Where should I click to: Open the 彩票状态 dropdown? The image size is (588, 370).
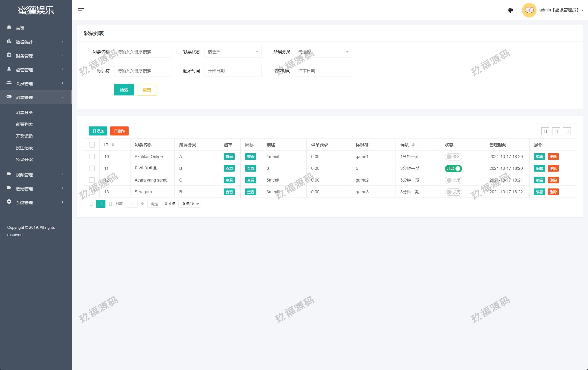click(233, 52)
